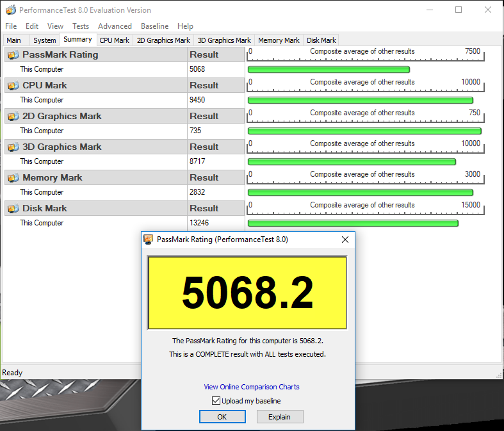504x431 pixels.
Task: Click the 2D Graphics Mark section icon
Action: [13, 116]
